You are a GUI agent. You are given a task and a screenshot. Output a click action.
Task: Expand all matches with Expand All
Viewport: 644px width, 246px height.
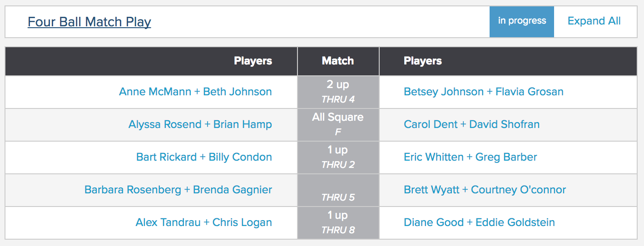tap(594, 21)
